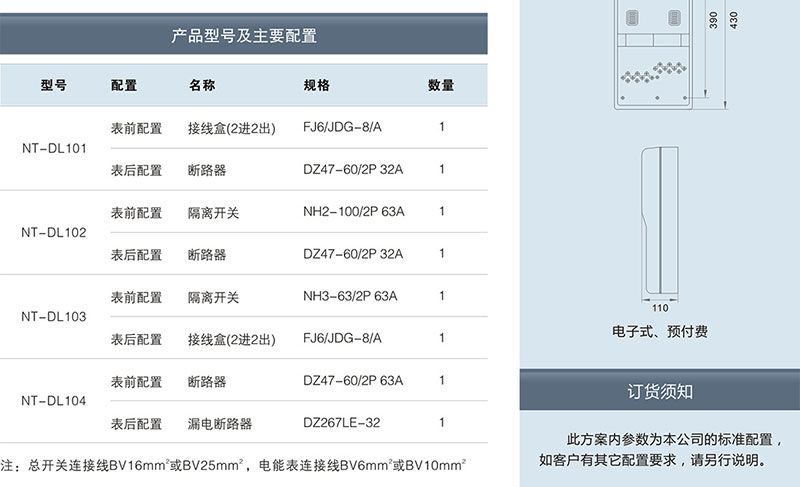Select the 漏电断路器 name cell
The height and width of the screenshot is (487, 800).
219,423
